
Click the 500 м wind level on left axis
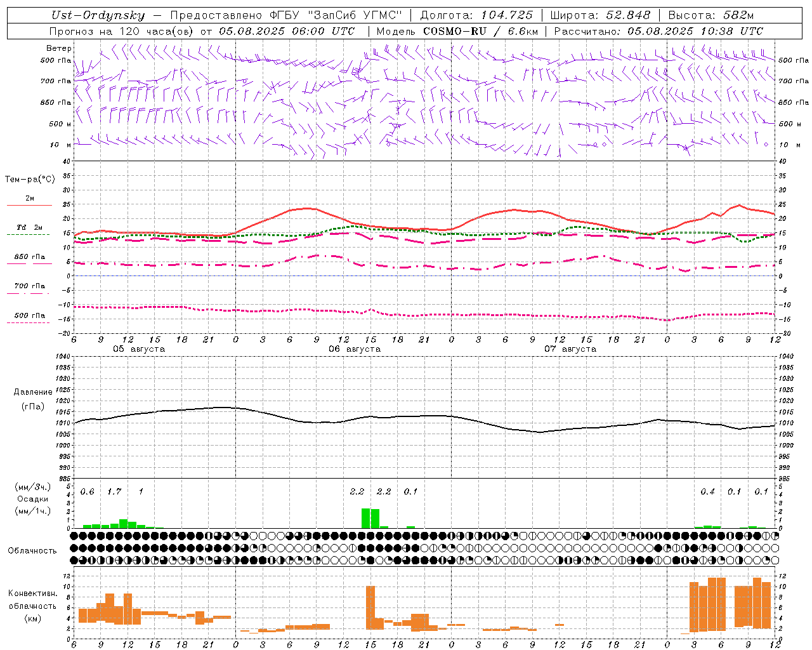pos(60,124)
